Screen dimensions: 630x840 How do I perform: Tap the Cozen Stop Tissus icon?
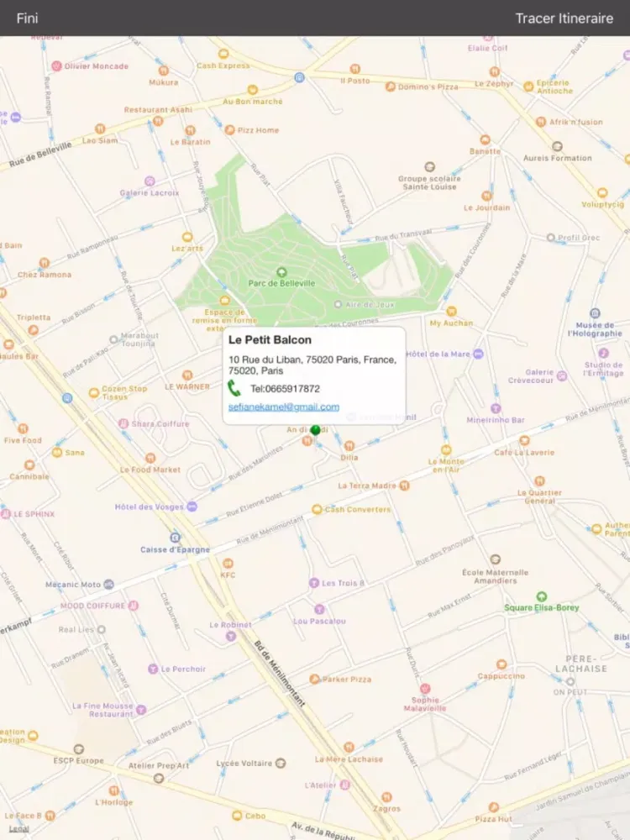(94, 392)
